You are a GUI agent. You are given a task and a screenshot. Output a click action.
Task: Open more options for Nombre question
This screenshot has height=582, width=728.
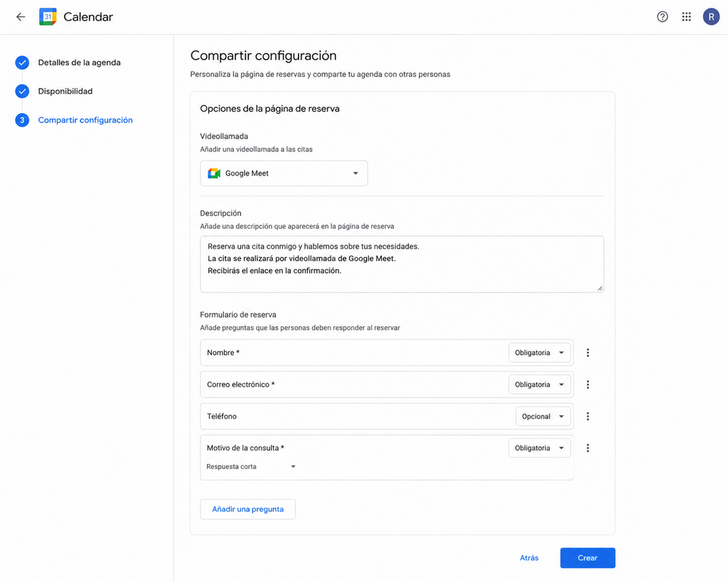[587, 352]
